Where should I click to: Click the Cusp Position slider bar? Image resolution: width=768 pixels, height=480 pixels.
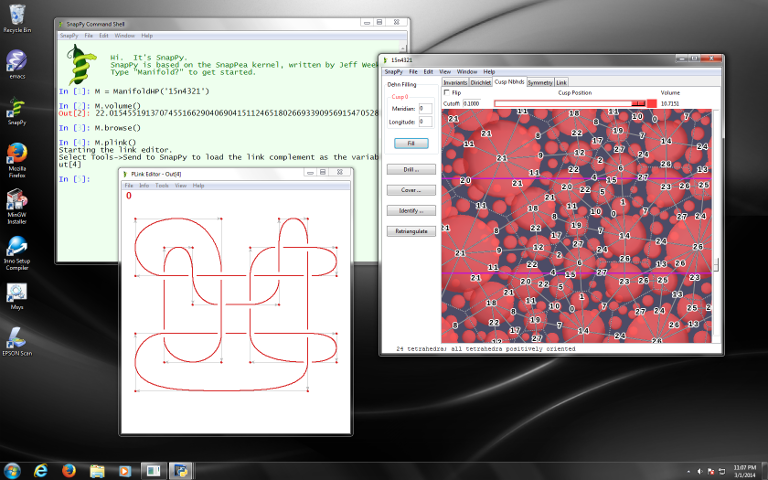(570, 103)
